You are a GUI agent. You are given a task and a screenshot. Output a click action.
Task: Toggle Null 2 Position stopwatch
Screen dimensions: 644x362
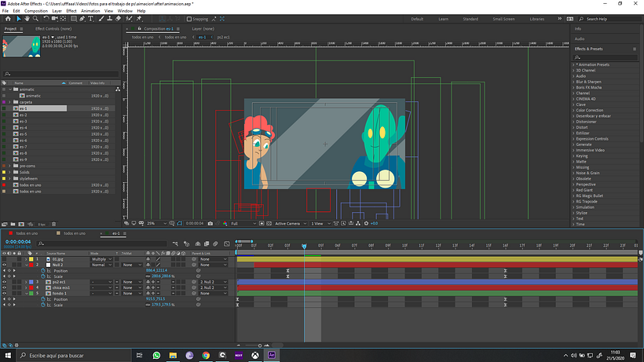click(42, 270)
